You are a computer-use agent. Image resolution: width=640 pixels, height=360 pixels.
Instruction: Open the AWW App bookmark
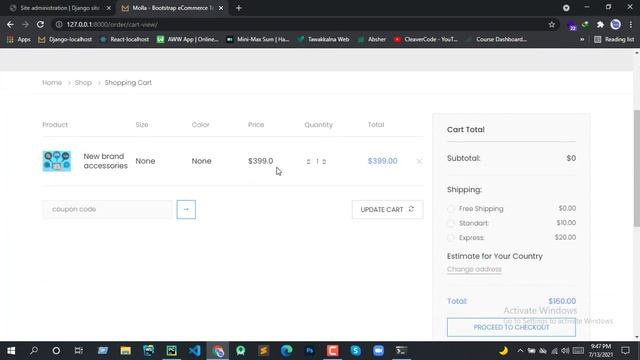188,40
